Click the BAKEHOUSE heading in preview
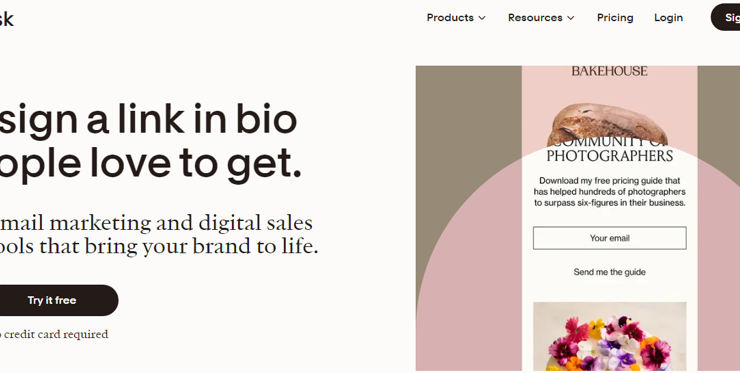Screen dimensions: 740x373 609,71
